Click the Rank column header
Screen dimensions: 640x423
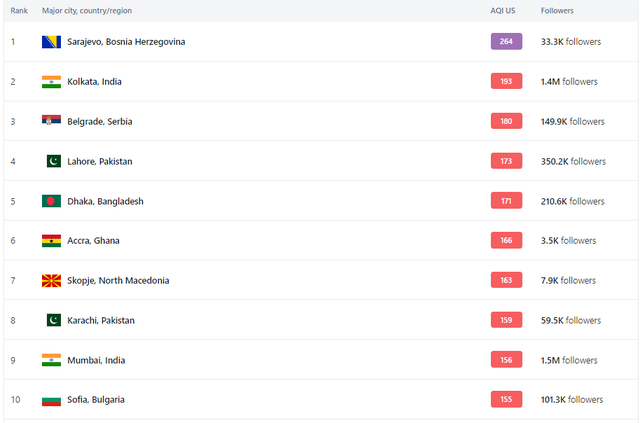pos(19,10)
